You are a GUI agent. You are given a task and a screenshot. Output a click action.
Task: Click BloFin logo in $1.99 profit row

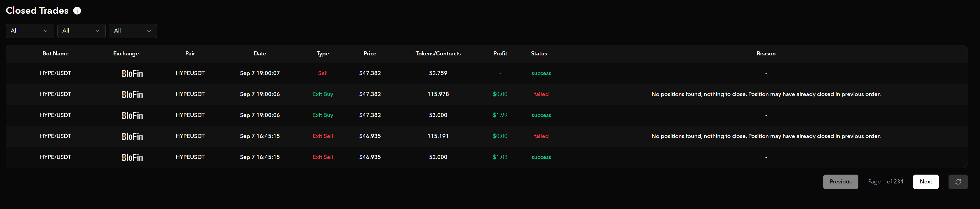(132, 115)
